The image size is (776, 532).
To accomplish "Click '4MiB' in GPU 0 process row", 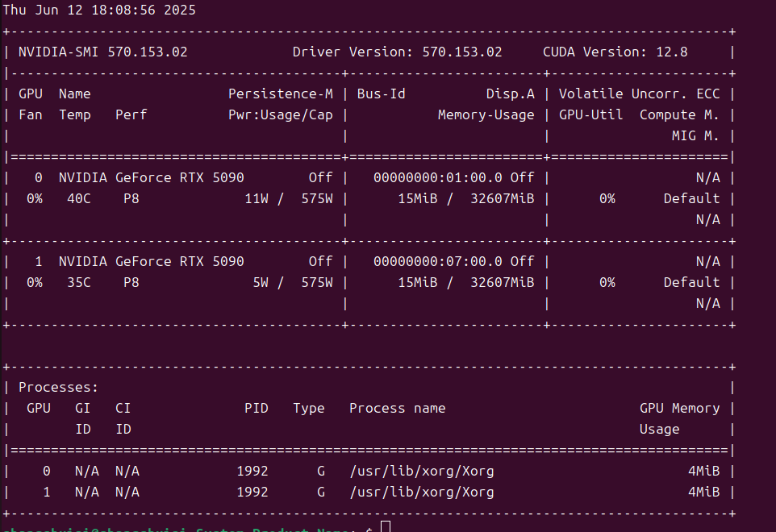I will (703, 472).
